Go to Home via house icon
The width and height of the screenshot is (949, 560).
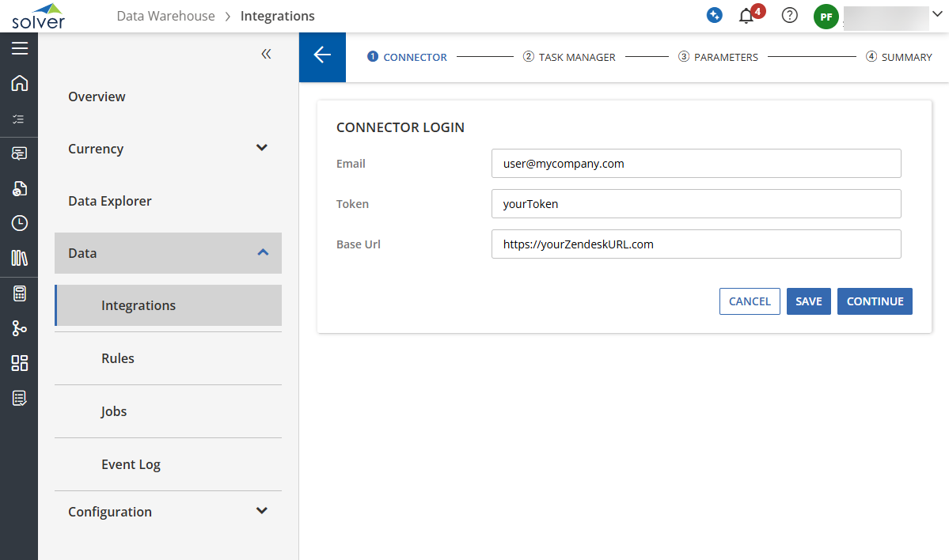19,83
